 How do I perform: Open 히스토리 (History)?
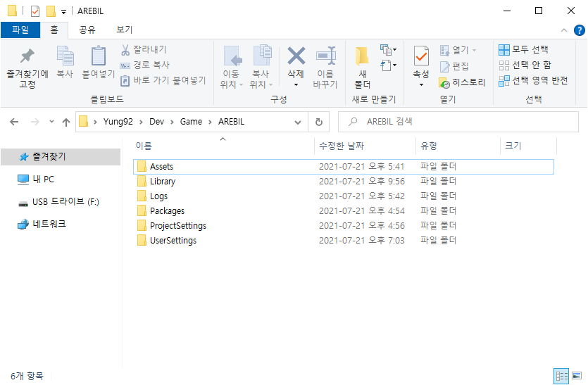point(462,82)
